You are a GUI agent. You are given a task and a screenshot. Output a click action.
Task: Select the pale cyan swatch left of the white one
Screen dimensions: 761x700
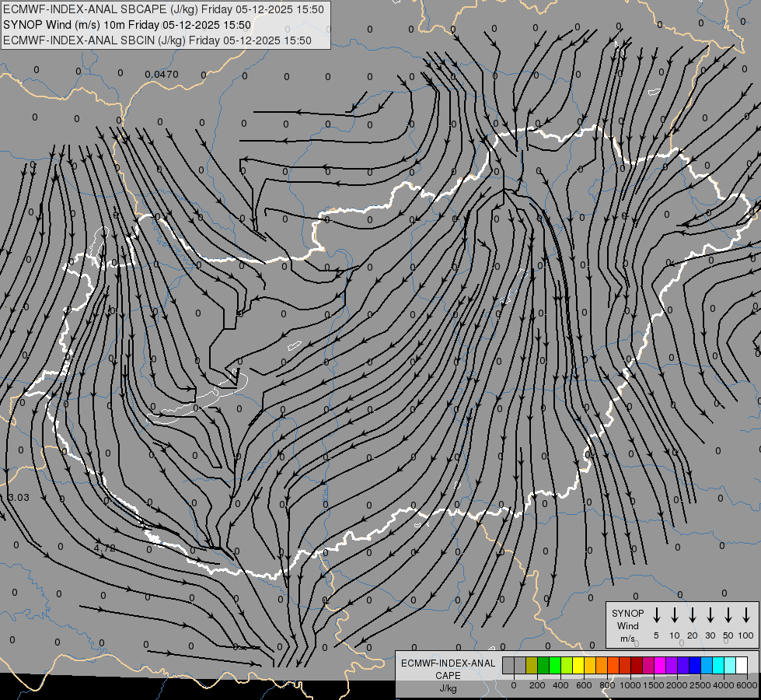click(x=730, y=665)
